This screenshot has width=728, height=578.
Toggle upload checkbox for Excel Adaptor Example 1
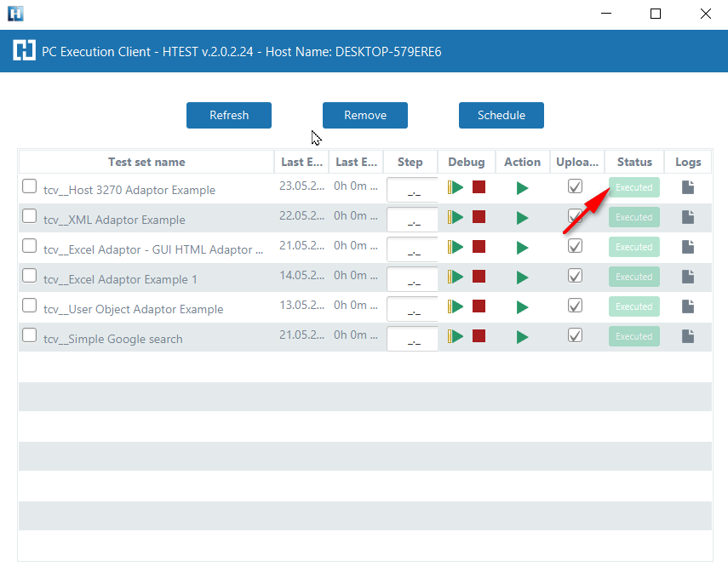(x=576, y=276)
